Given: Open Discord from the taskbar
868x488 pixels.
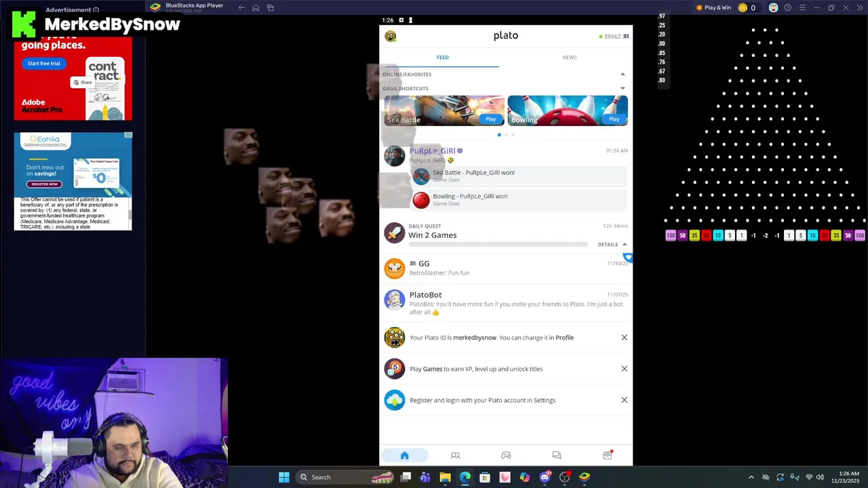Looking at the screenshot, I should 545,477.
